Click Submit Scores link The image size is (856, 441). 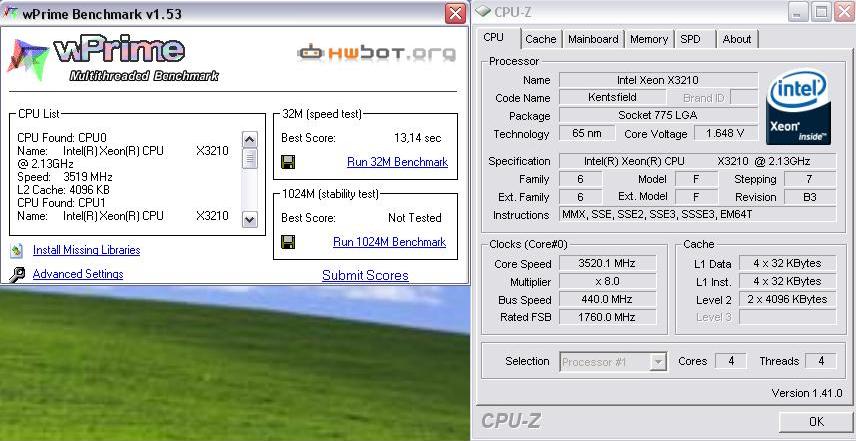tap(365, 276)
